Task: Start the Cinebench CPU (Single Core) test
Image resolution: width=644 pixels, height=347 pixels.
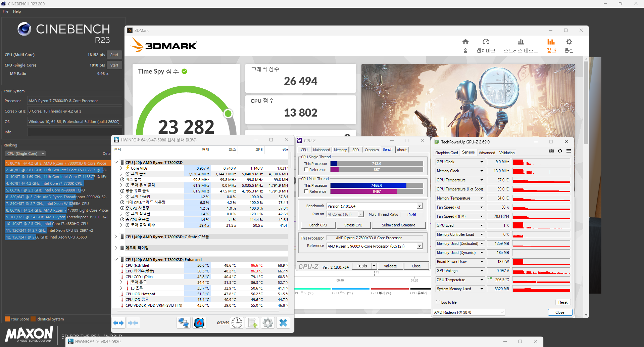Action: pos(114,65)
